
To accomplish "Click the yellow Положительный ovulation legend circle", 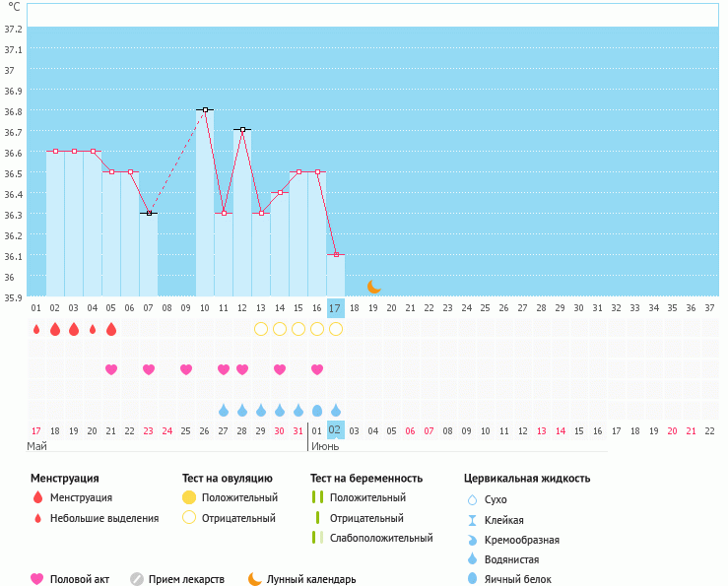I will click(190, 497).
